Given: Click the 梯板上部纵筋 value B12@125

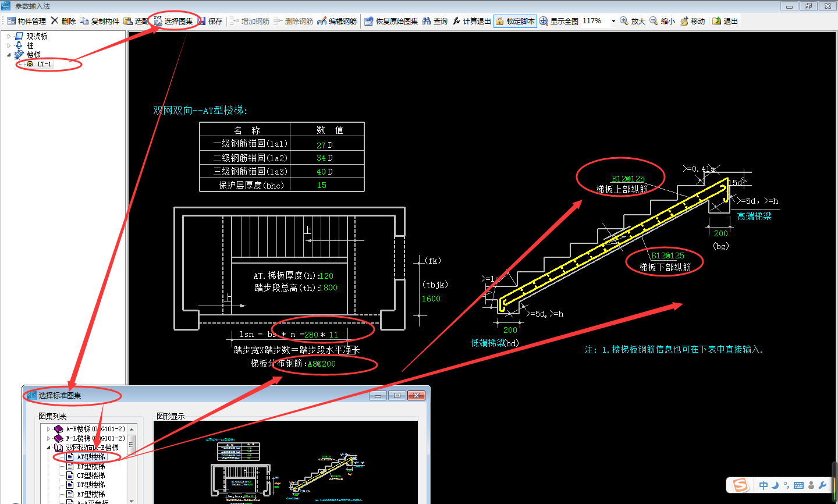Looking at the screenshot, I should tap(628, 179).
